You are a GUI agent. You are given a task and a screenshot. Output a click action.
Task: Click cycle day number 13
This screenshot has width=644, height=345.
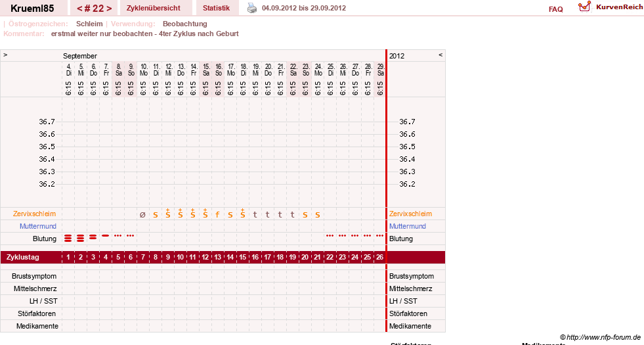218,257
